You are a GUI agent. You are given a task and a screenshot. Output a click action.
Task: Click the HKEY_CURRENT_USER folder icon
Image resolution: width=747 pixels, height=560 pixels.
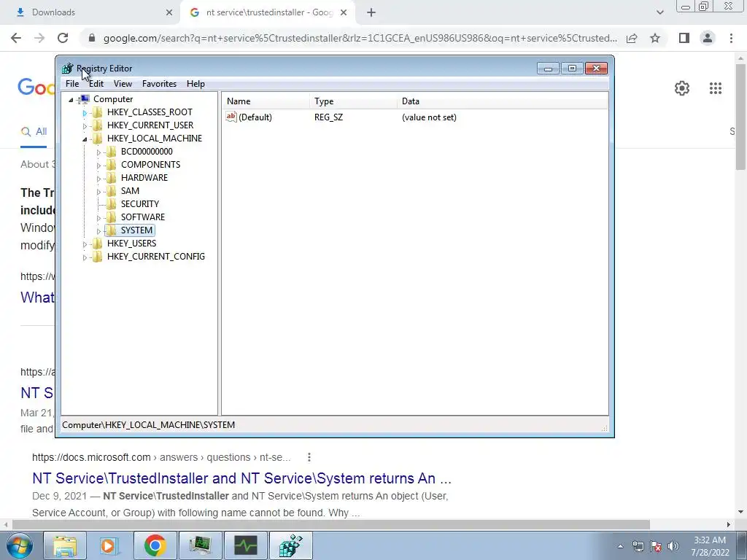(98, 125)
